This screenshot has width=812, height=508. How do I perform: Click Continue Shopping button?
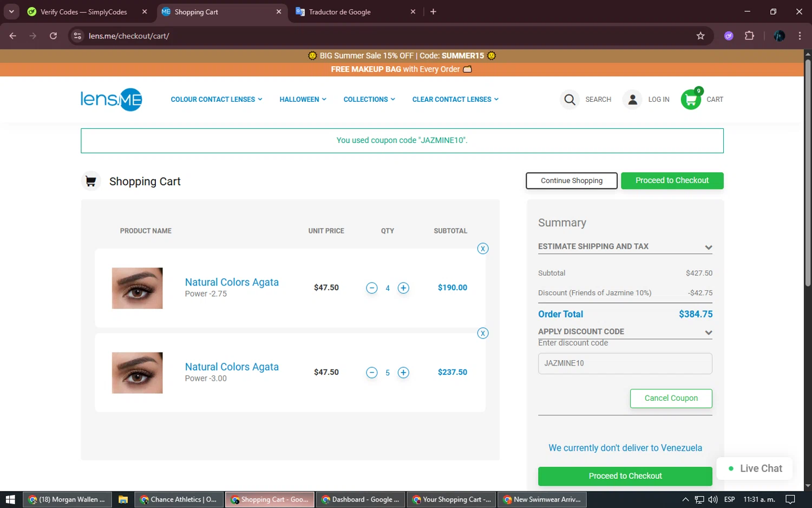(572, 181)
